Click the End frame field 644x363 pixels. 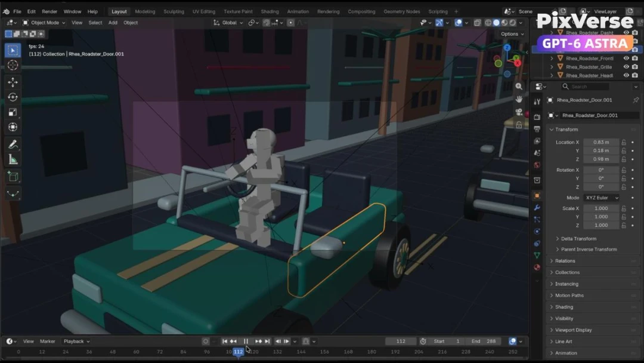(x=484, y=342)
